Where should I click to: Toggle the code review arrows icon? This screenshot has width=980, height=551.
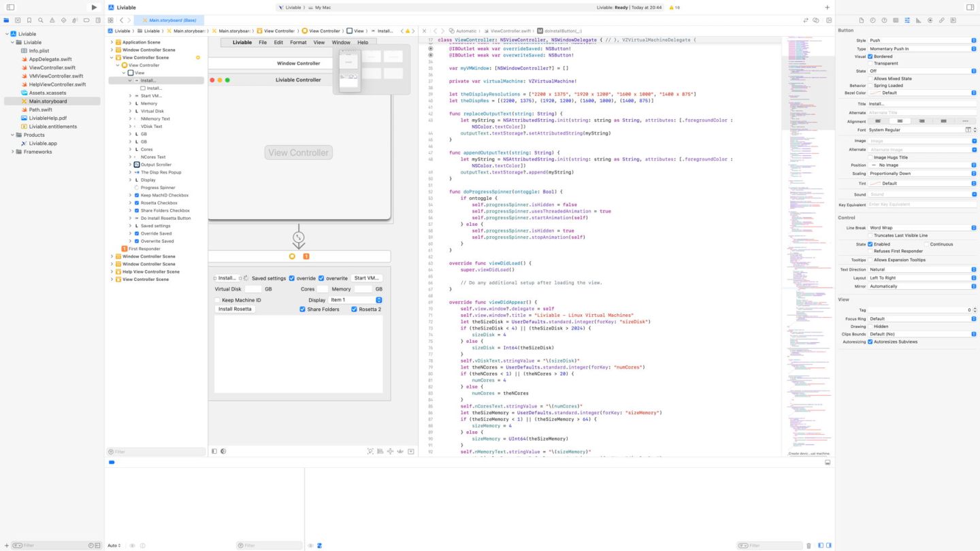pos(806,20)
